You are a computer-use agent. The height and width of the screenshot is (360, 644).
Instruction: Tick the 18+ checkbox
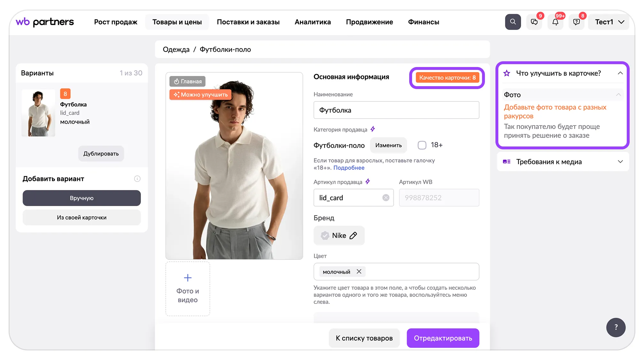[x=422, y=145]
